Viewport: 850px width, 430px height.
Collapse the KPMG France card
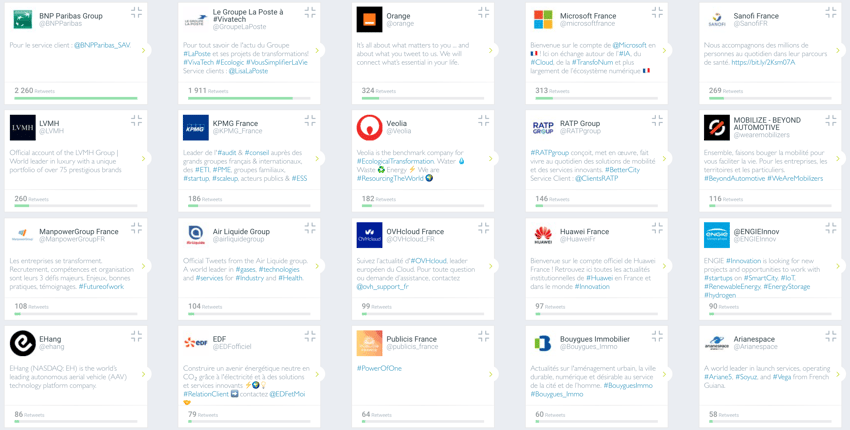coord(310,120)
